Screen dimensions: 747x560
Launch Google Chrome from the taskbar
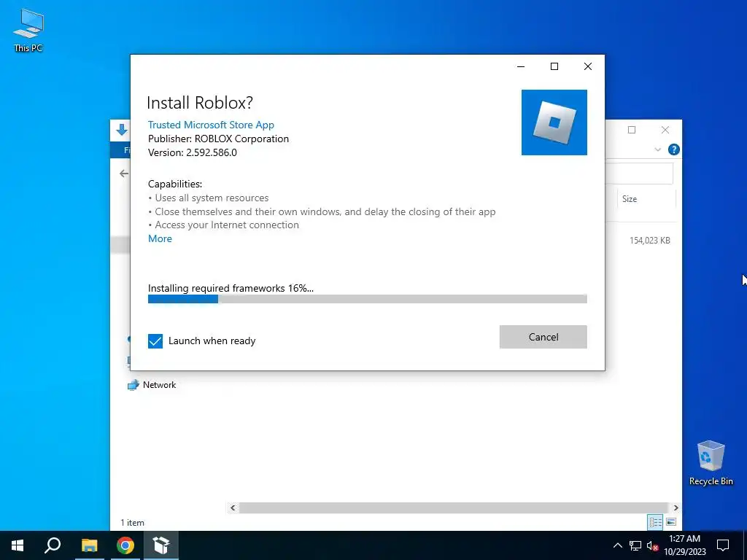(125, 545)
